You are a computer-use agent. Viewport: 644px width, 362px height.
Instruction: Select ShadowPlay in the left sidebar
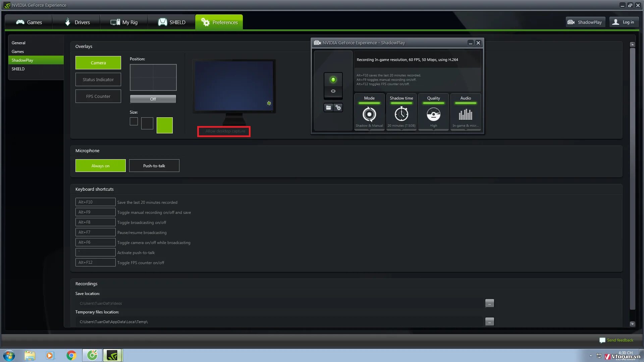[x=22, y=60]
